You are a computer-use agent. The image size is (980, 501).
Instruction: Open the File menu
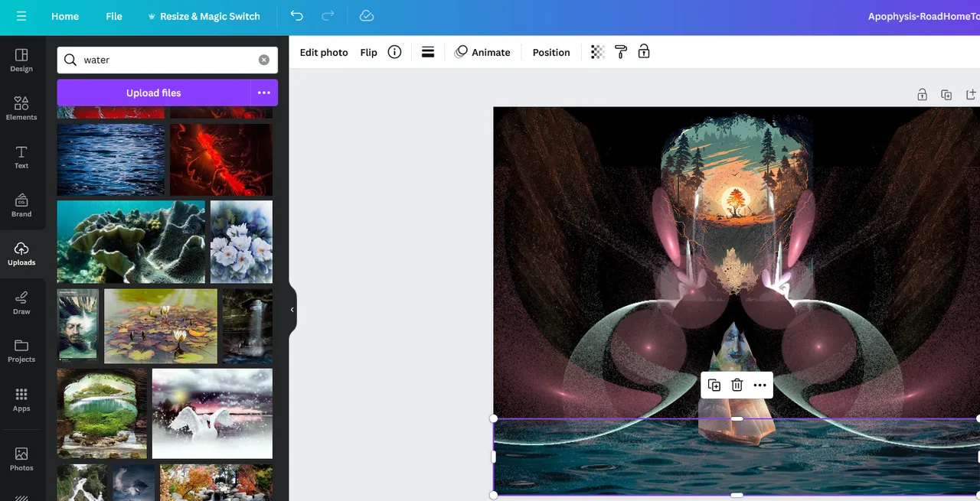[114, 16]
